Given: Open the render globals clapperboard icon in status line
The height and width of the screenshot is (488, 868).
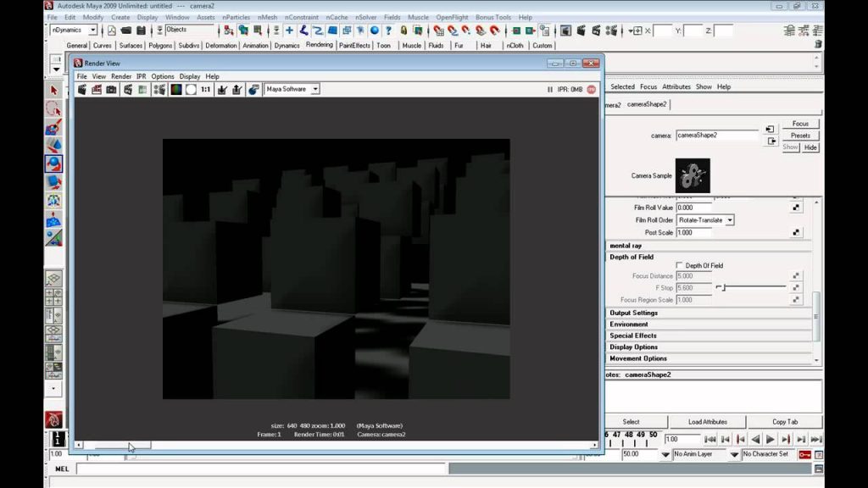Looking at the screenshot, I should point(610,30).
